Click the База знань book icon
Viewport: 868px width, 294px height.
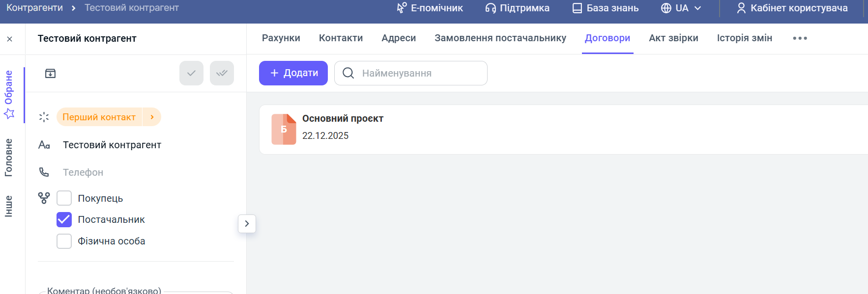(577, 8)
